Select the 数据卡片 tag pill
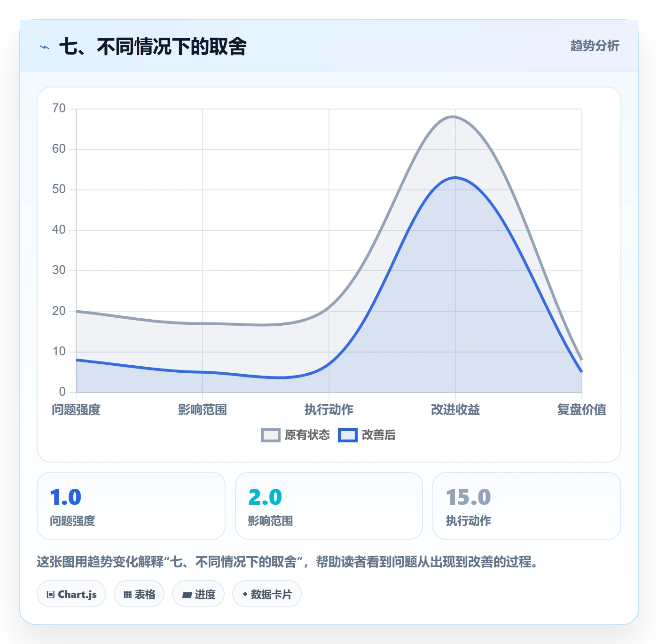 tap(267, 594)
